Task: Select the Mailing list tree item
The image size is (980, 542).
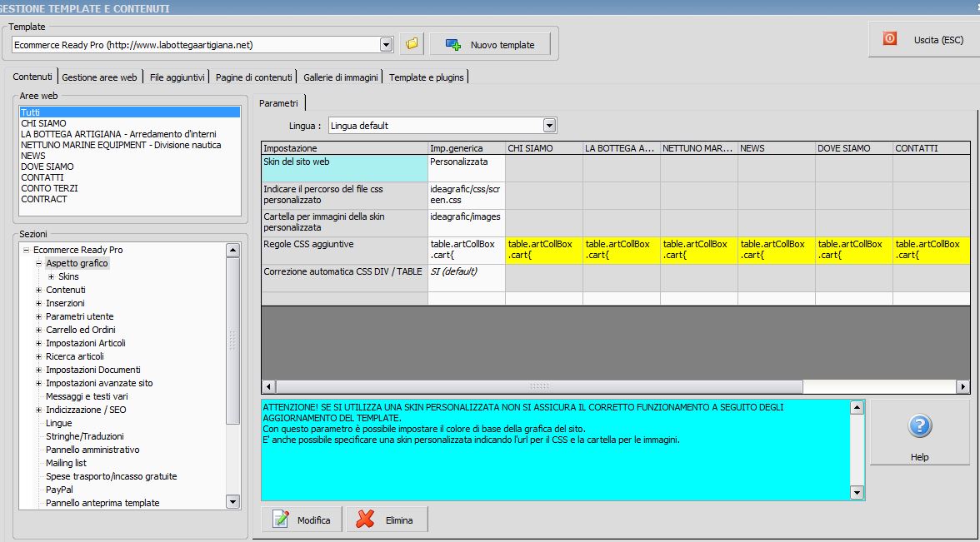Action: [67, 463]
